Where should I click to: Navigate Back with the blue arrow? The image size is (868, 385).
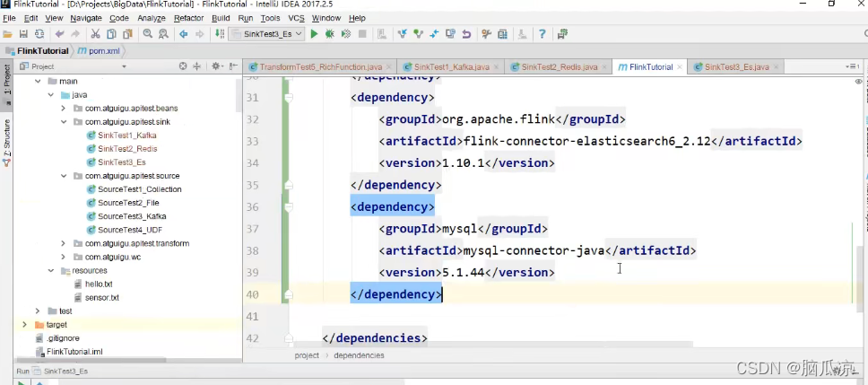(x=183, y=34)
